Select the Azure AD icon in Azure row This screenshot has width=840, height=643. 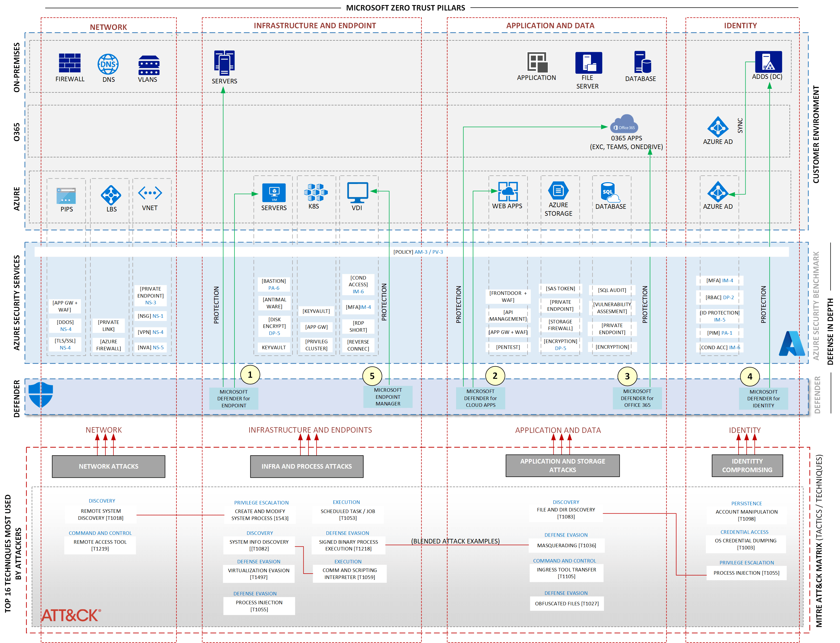tap(718, 192)
